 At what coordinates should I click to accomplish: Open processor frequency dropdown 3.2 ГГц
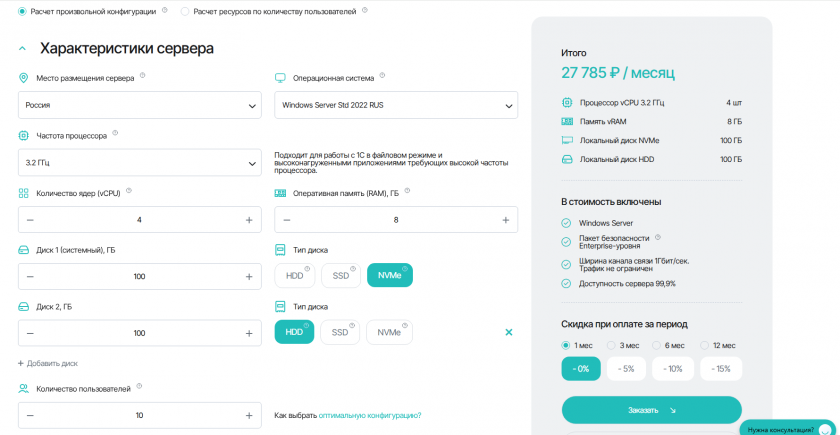pos(140,161)
